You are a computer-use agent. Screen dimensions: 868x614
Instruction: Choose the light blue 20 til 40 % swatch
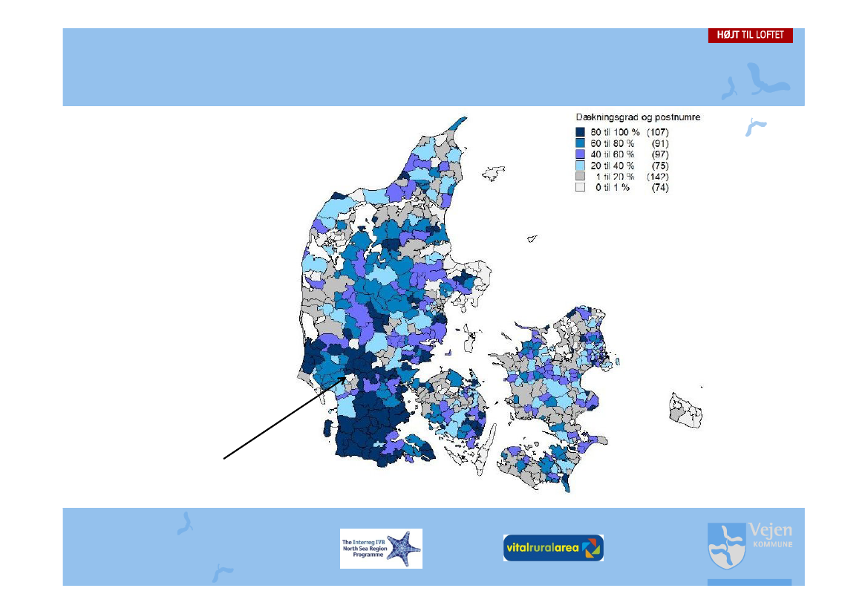[581, 165]
